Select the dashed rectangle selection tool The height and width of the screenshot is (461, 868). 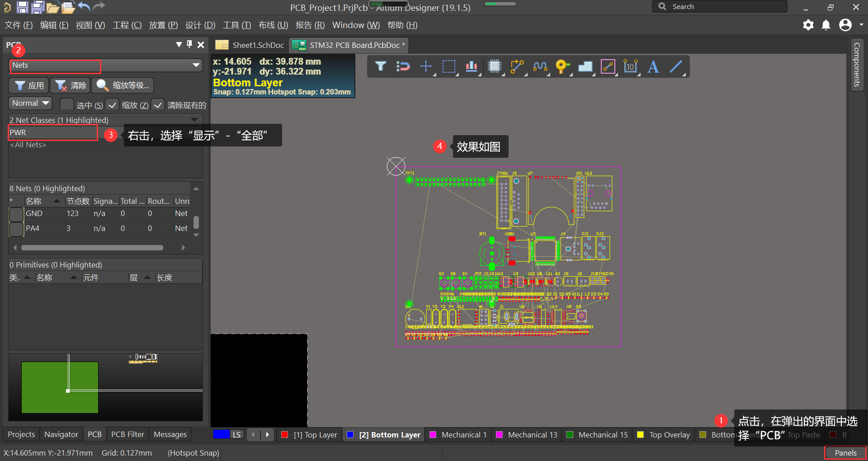(449, 66)
